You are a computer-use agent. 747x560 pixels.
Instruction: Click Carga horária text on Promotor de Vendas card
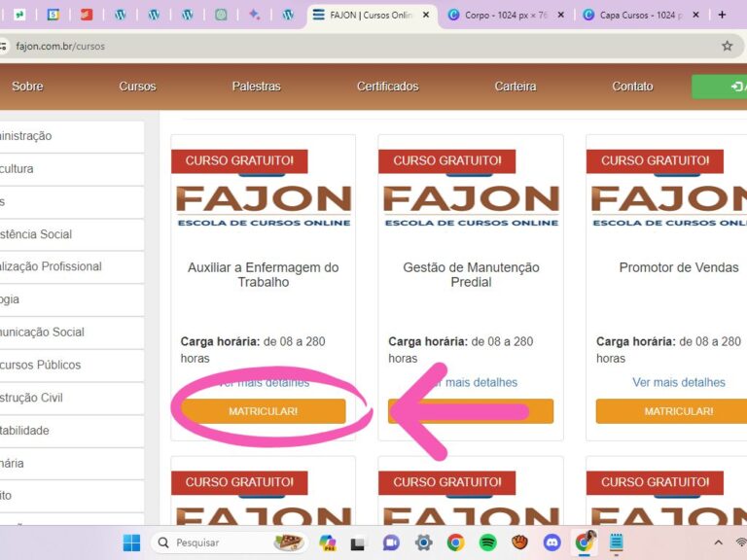[x=668, y=350]
